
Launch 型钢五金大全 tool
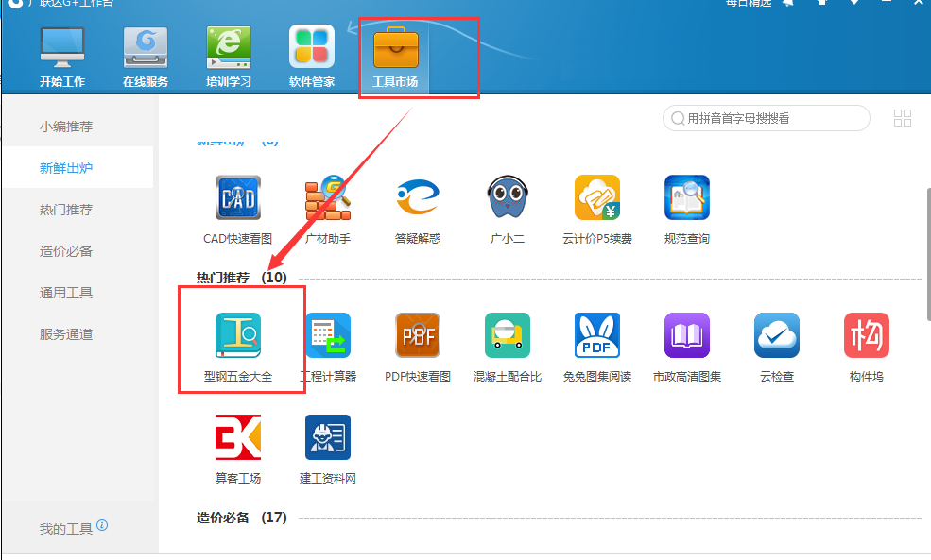(238, 348)
